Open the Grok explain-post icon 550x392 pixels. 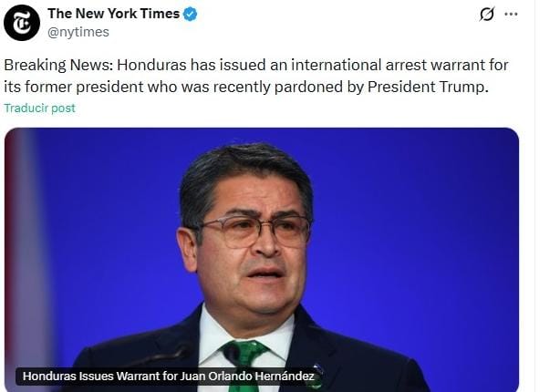[487, 14]
